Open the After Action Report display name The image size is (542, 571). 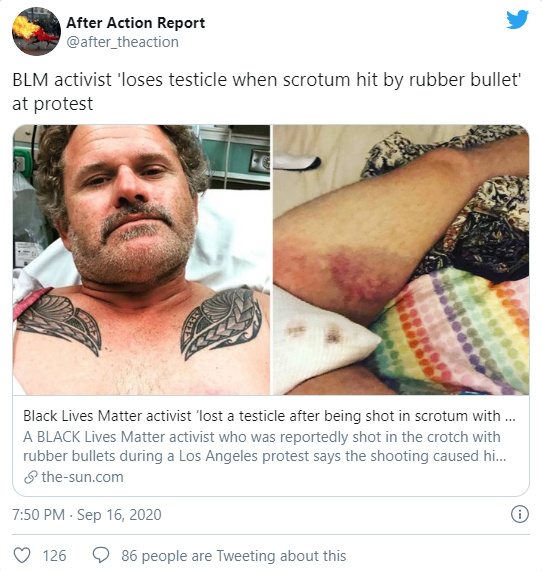pyautogui.click(x=136, y=23)
